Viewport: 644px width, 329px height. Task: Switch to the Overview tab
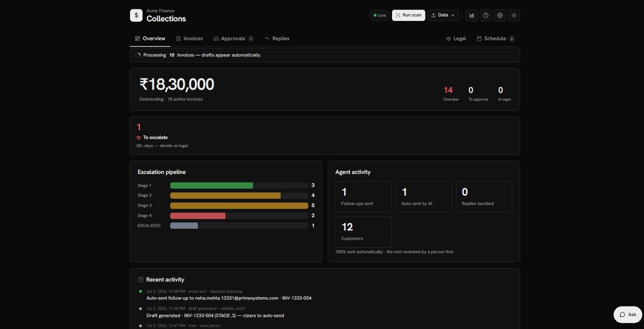tap(150, 39)
